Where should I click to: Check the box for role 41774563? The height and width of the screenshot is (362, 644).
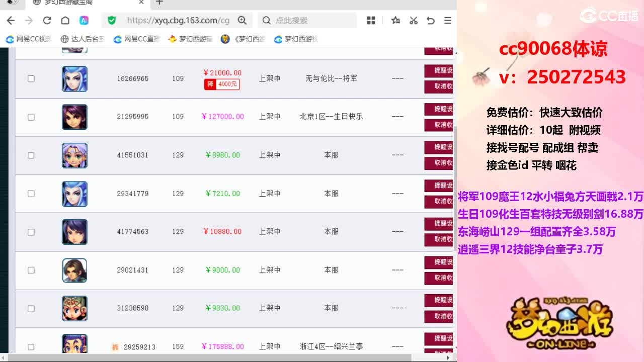[x=31, y=232]
